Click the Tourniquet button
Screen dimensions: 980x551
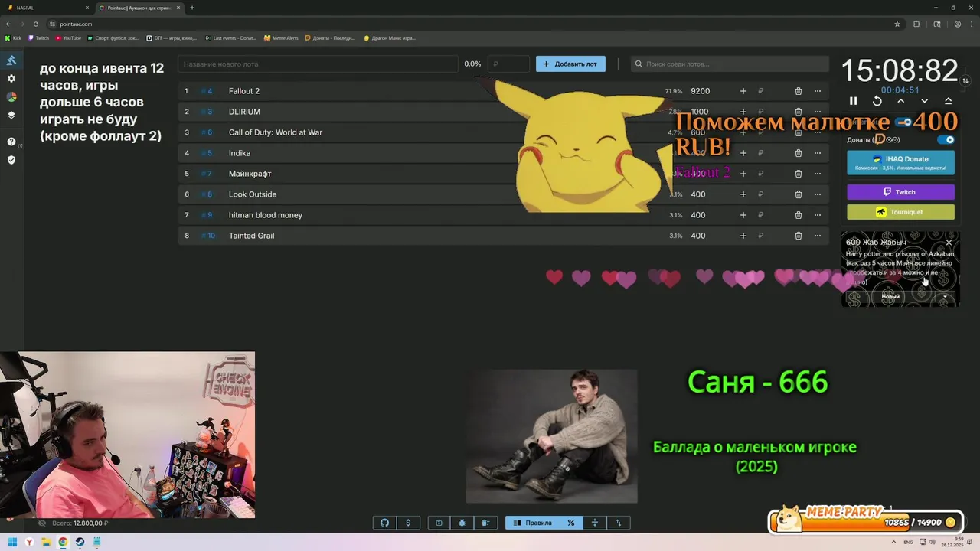[x=900, y=212]
